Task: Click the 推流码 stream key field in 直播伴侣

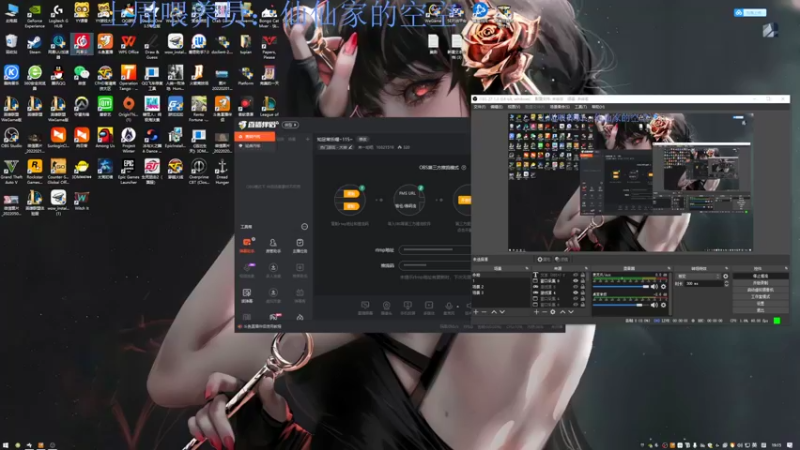Action: pyautogui.click(x=434, y=265)
